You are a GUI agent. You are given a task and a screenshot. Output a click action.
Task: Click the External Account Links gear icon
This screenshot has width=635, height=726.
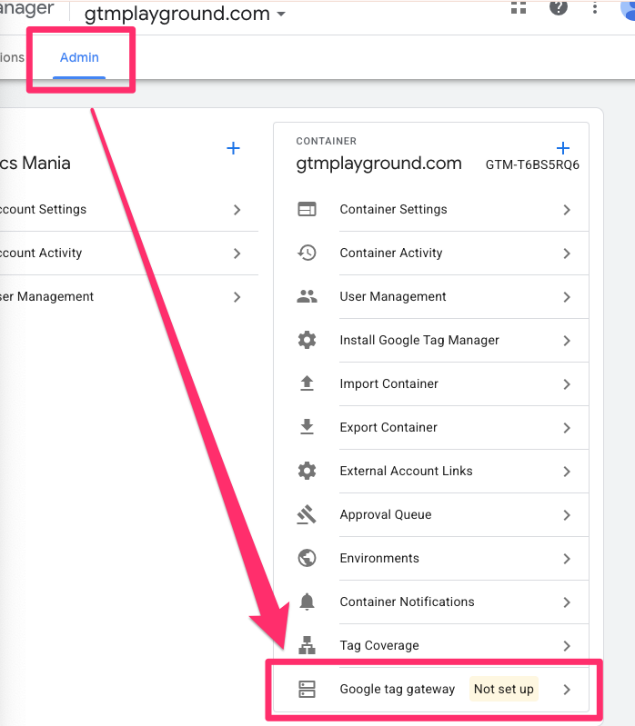pyautogui.click(x=307, y=471)
